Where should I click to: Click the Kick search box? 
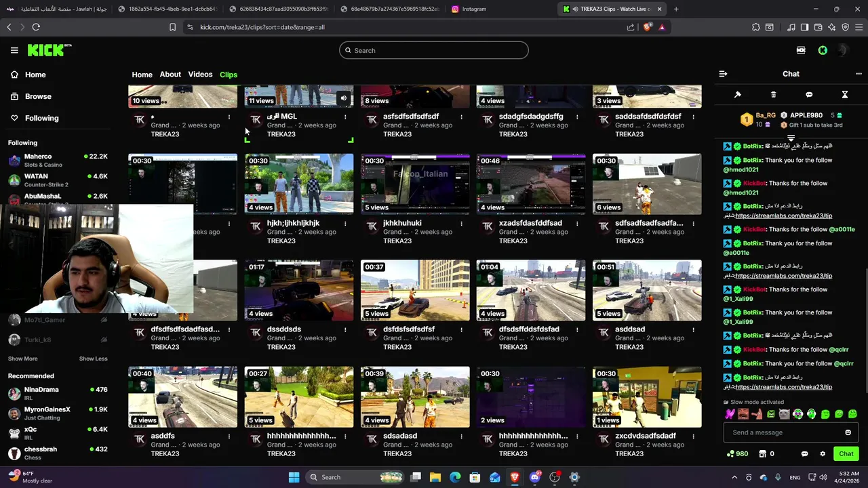coord(434,50)
